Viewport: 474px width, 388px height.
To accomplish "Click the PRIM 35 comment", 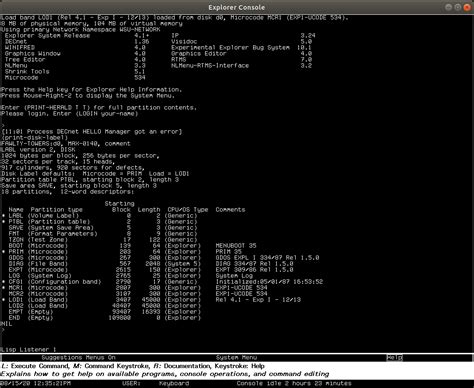I will click(229, 252).
